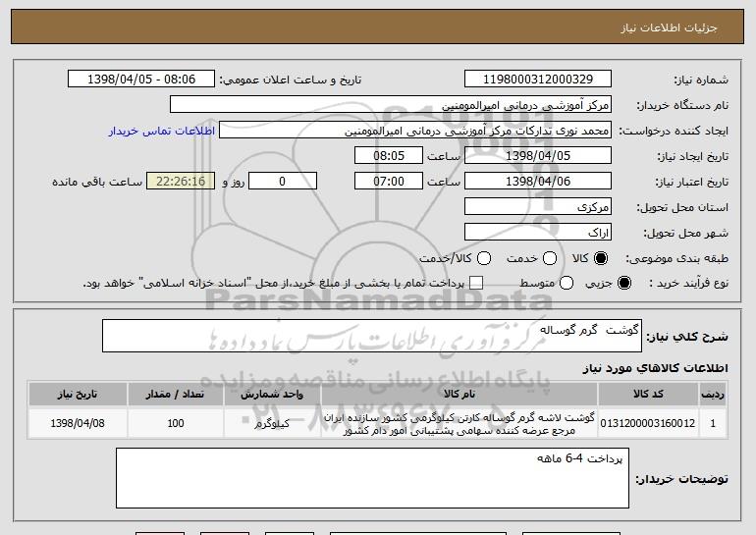Click the استان محل تحویل field مرکزی

538,207
